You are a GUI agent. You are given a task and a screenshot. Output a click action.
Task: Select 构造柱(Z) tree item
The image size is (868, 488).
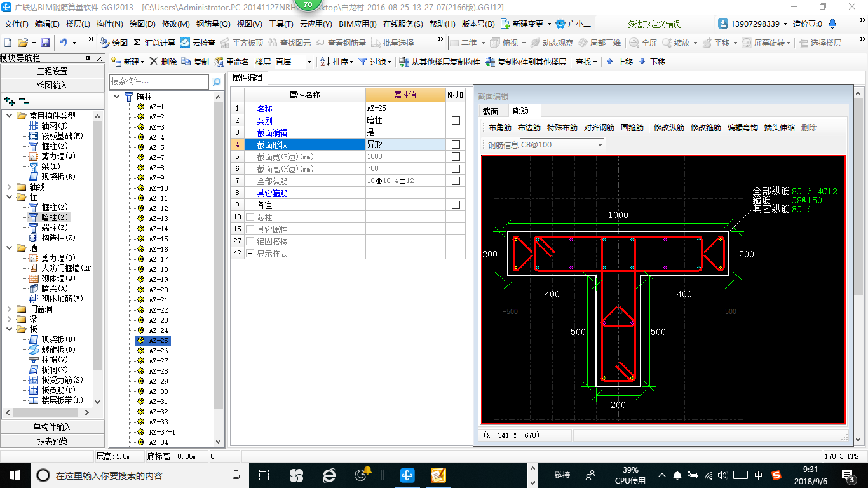point(53,238)
